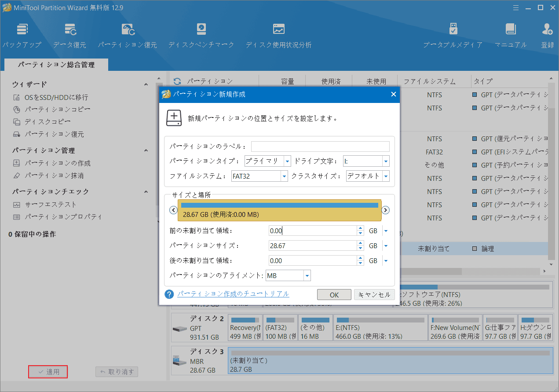The width and height of the screenshot is (559, 392).
Task: Click the 前の未割り当て領域 value field
Action: [313, 231]
